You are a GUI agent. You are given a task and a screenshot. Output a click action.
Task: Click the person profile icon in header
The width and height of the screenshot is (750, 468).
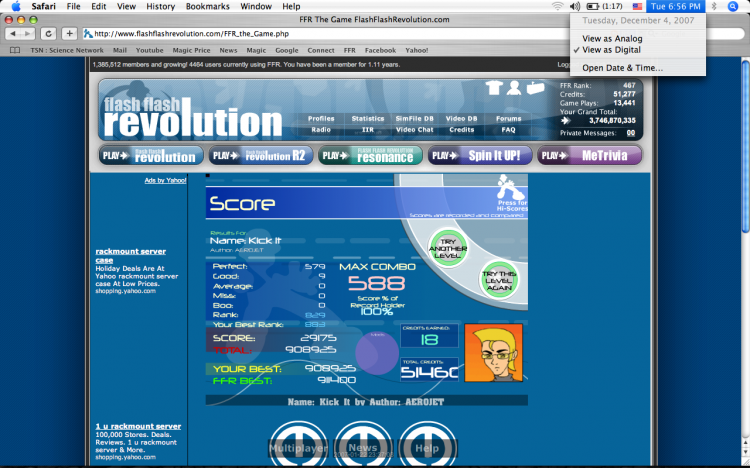click(x=514, y=88)
